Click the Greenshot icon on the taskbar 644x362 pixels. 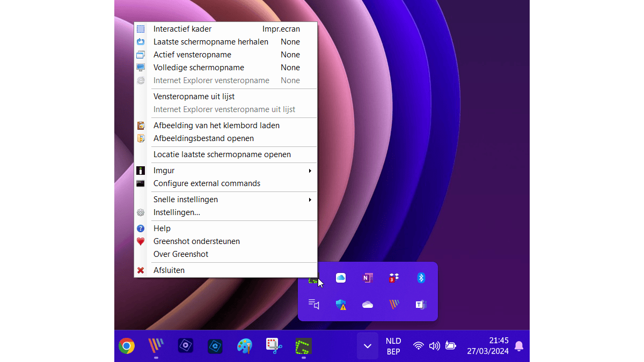pyautogui.click(x=304, y=346)
